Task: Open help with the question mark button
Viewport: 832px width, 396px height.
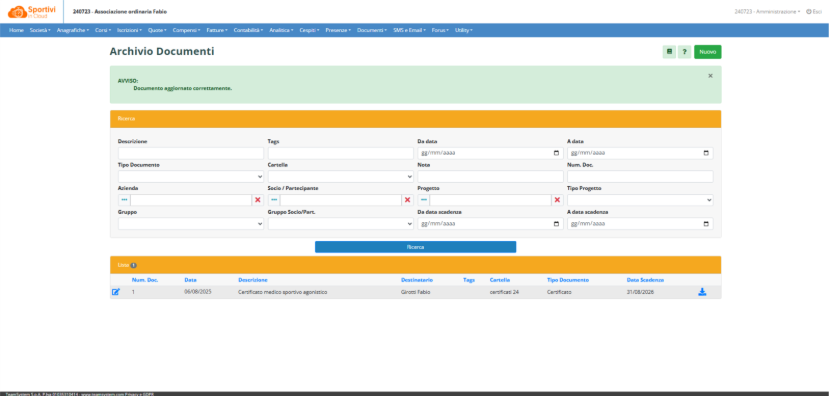Action: point(684,52)
